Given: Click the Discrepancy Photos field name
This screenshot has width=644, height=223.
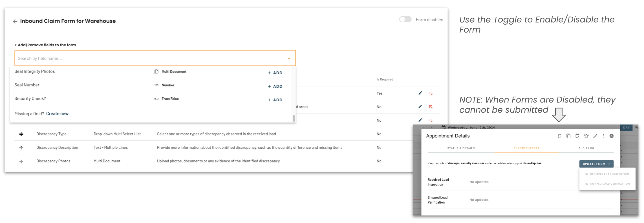Looking at the screenshot, I should tap(53, 161).
